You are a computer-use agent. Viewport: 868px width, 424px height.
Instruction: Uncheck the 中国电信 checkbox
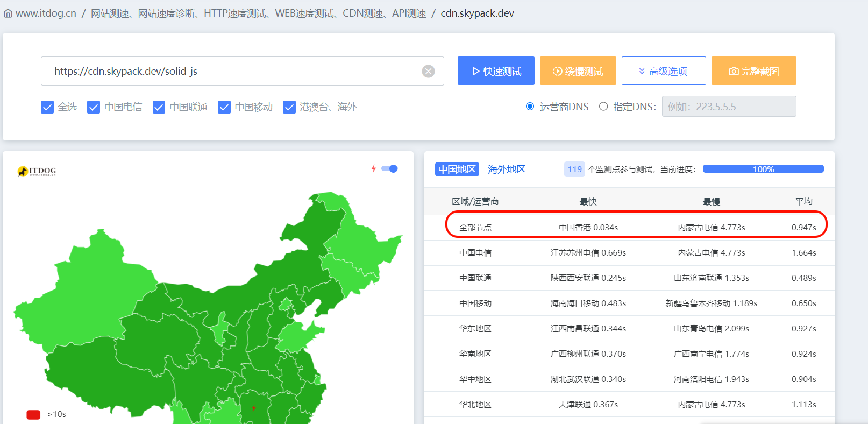point(94,107)
